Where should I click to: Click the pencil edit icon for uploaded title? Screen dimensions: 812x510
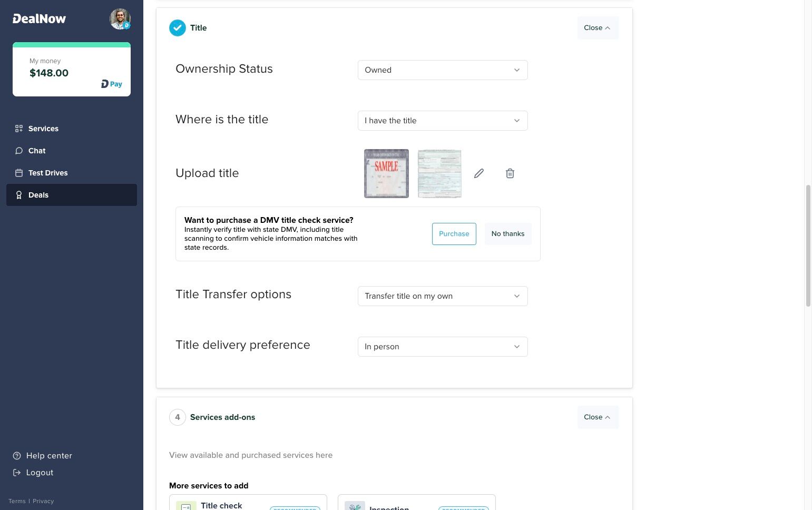pos(478,173)
